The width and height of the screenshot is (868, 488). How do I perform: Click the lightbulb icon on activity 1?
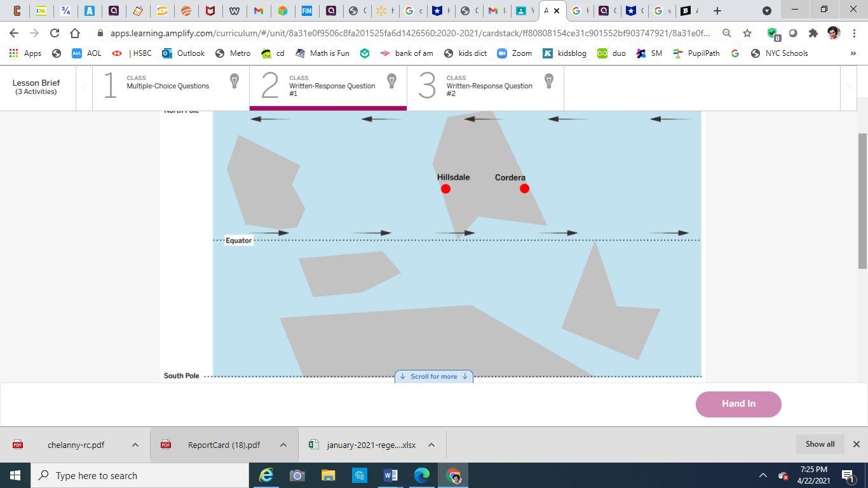[234, 81]
